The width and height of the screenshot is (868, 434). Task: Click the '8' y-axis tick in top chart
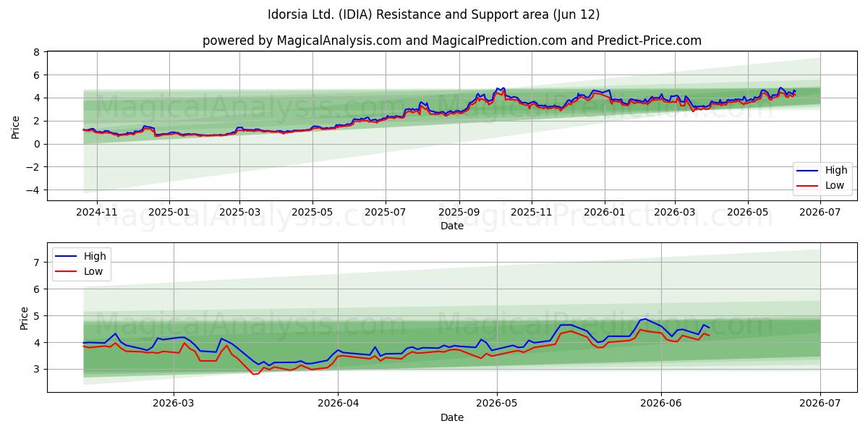(35, 52)
